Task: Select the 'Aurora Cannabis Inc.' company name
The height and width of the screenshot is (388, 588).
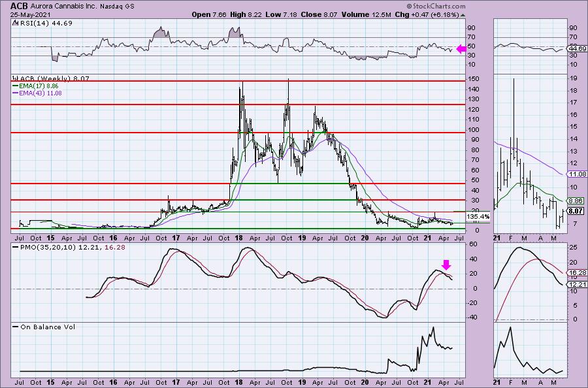Action: click(64, 7)
